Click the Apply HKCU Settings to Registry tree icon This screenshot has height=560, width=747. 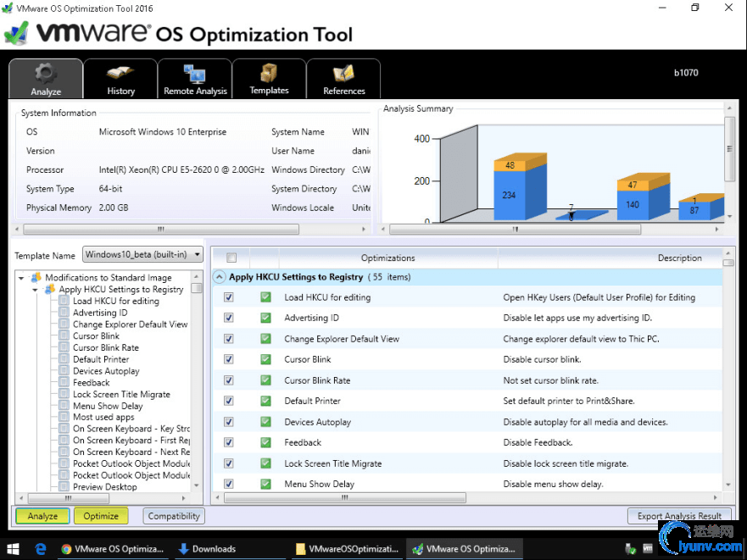(49, 289)
